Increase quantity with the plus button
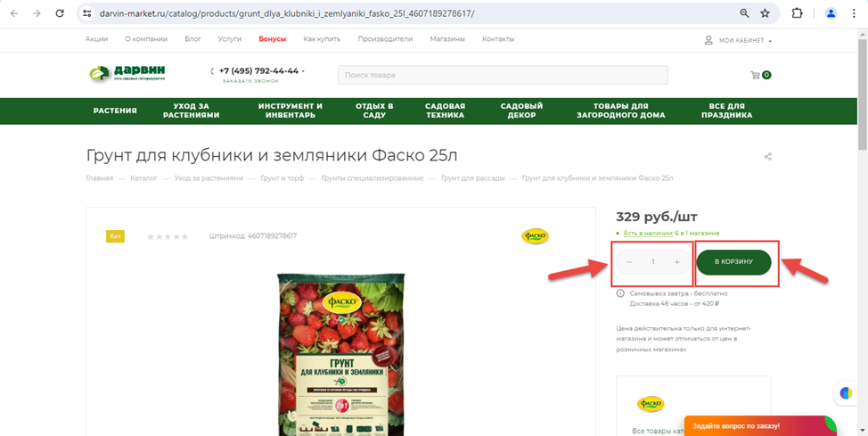 tap(676, 262)
